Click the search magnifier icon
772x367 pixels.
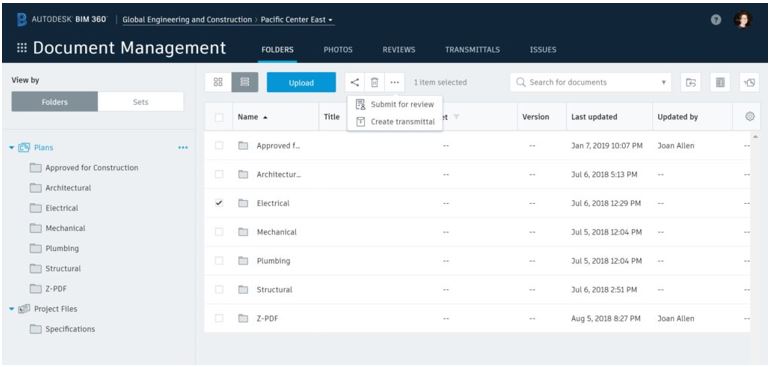520,82
